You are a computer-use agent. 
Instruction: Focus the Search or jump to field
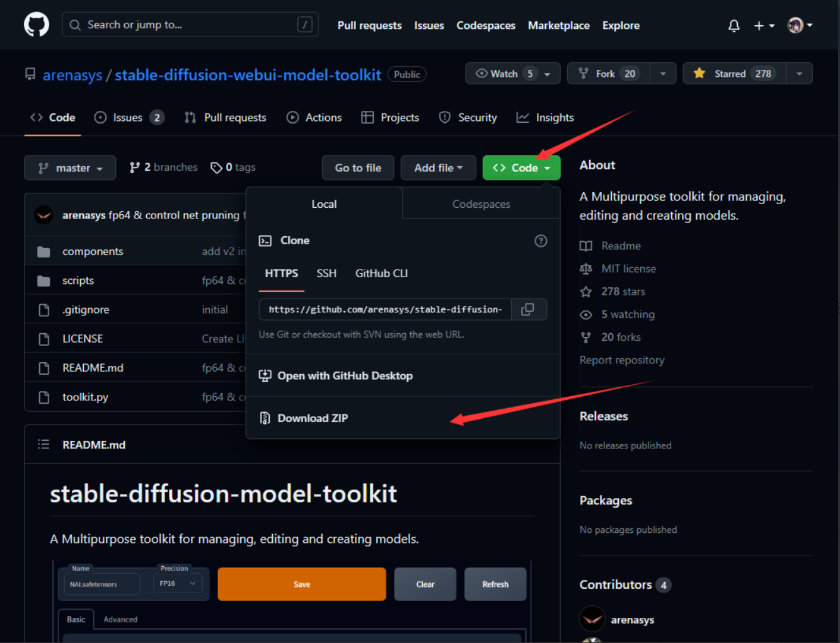tap(190, 25)
